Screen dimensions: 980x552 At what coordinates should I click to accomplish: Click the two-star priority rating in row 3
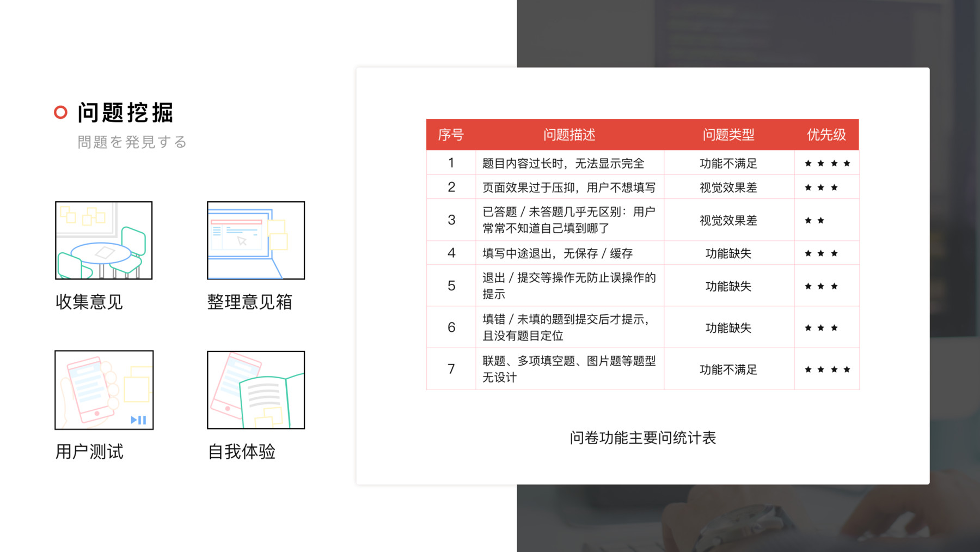(814, 221)
